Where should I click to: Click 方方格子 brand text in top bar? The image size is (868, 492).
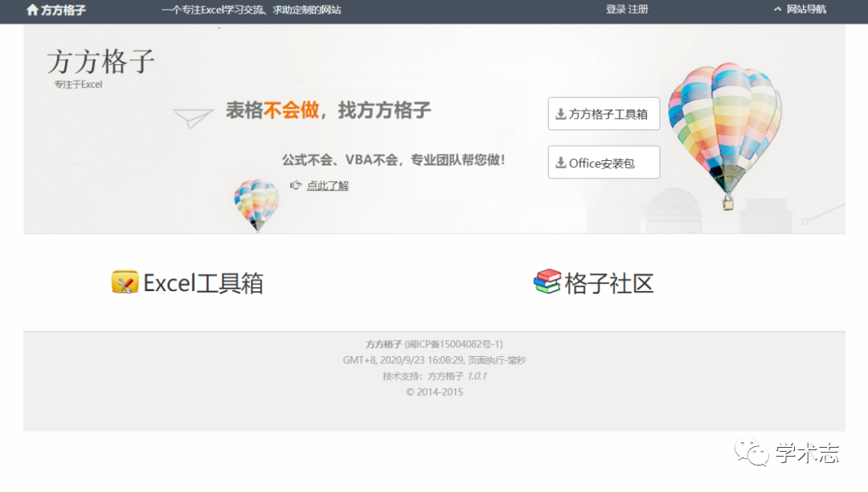pos(63,10)
